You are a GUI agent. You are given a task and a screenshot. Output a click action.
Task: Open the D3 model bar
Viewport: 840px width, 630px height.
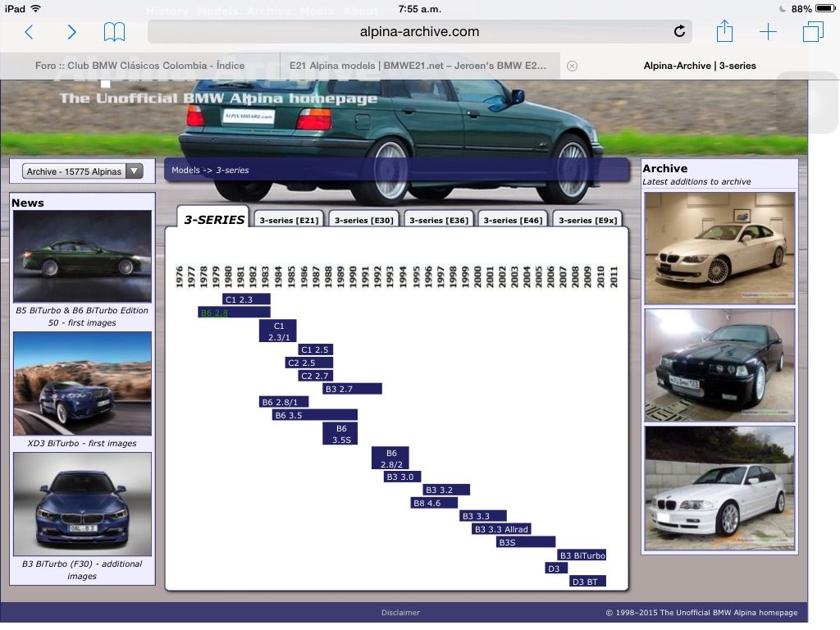tap(556, 568)
